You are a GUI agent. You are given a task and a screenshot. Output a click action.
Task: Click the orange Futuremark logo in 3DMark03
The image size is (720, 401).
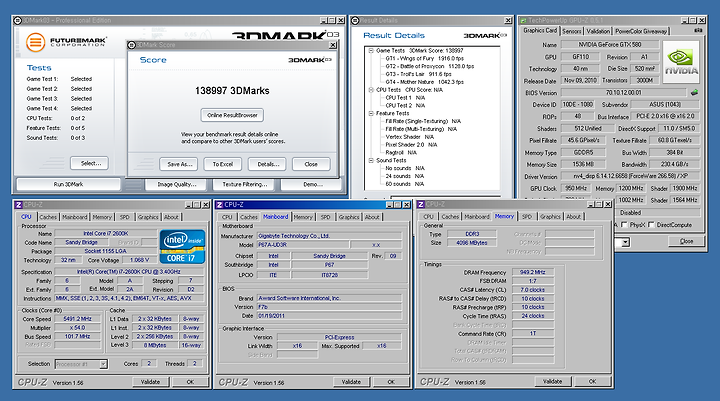coord(35,42)
